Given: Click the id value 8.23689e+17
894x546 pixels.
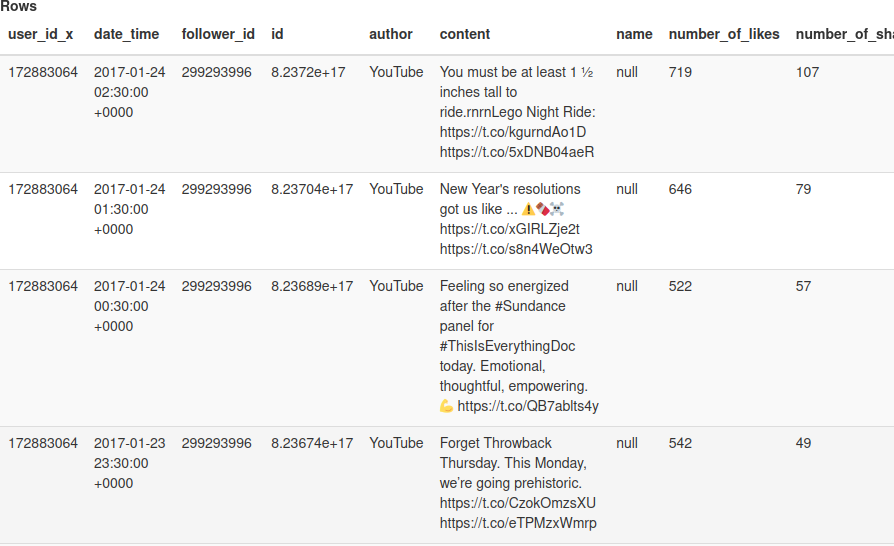Looking at the screenshot, I should tap(312, 286).
